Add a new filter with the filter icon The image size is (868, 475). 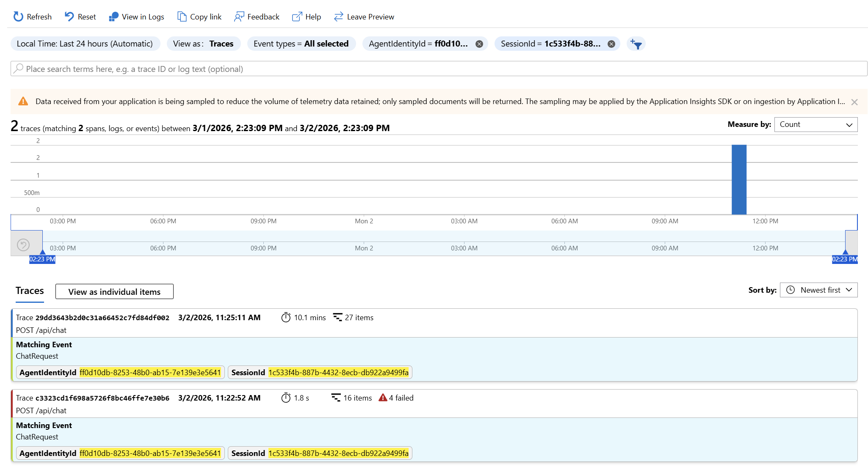coord(636,44)
